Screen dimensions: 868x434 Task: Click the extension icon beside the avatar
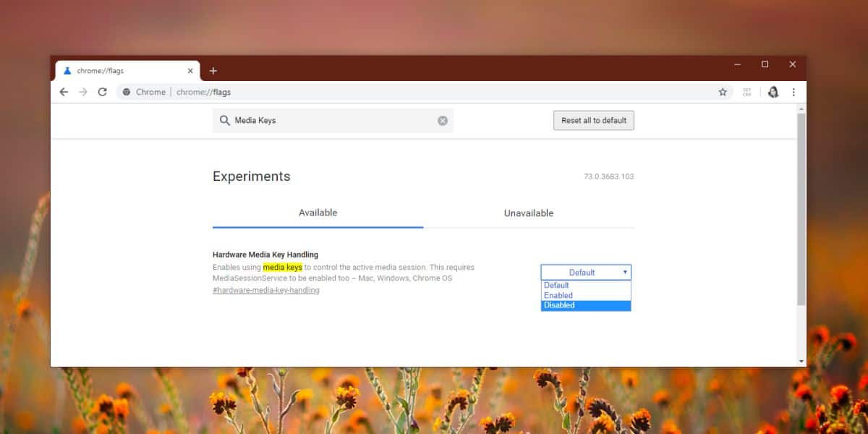point(747,92)
